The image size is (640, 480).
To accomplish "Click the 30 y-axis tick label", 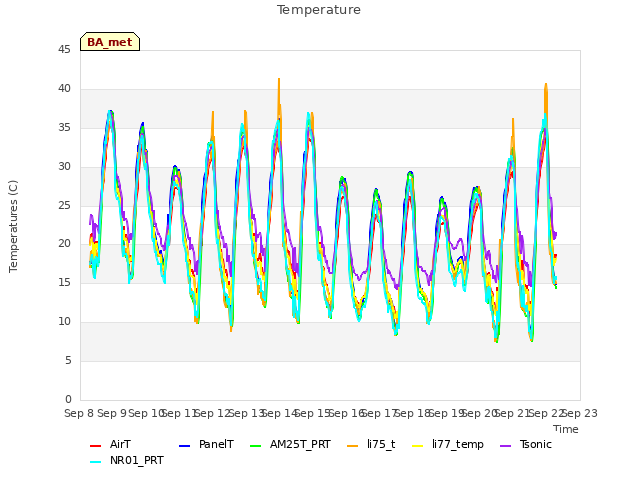I will point(64,167).
